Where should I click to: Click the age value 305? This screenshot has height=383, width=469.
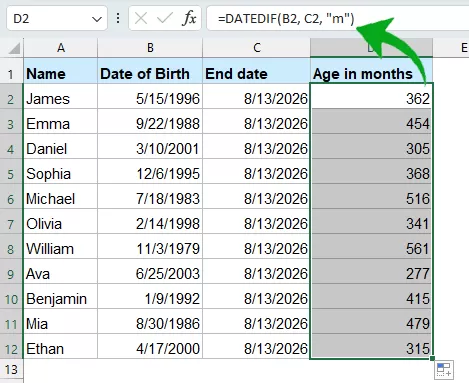pyautogui.click(x=371, y=146)
